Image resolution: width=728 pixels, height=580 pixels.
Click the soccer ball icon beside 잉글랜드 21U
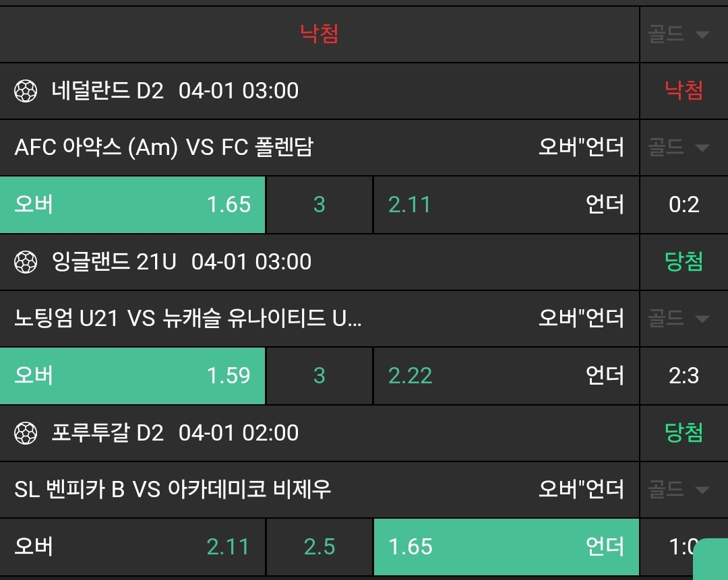click(26, 262)
